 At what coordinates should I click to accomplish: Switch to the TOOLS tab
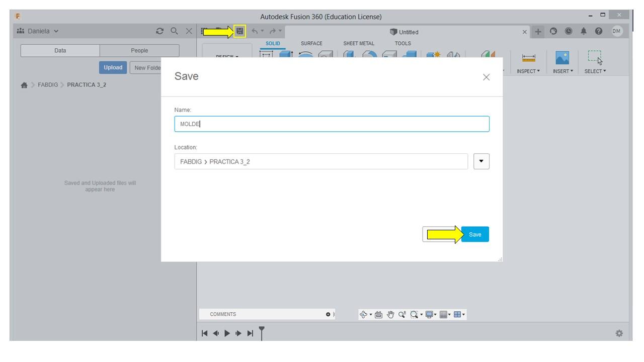coord(403,44)
